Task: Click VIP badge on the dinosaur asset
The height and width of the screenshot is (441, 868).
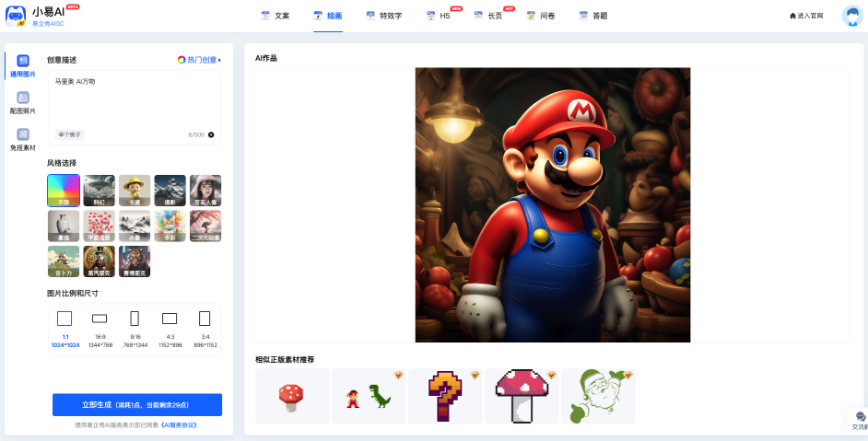Action: click(x=398, y=375)
